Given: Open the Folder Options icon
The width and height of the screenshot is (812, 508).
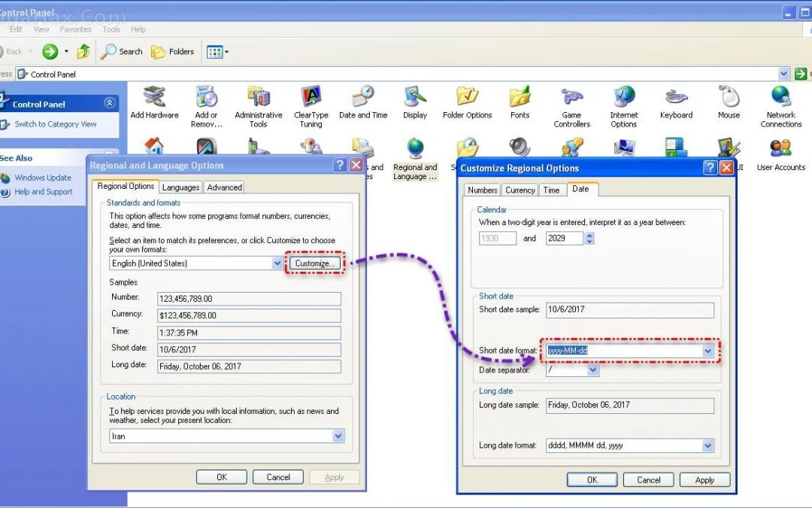Looking at the screenshot, I should coord(467,102).
